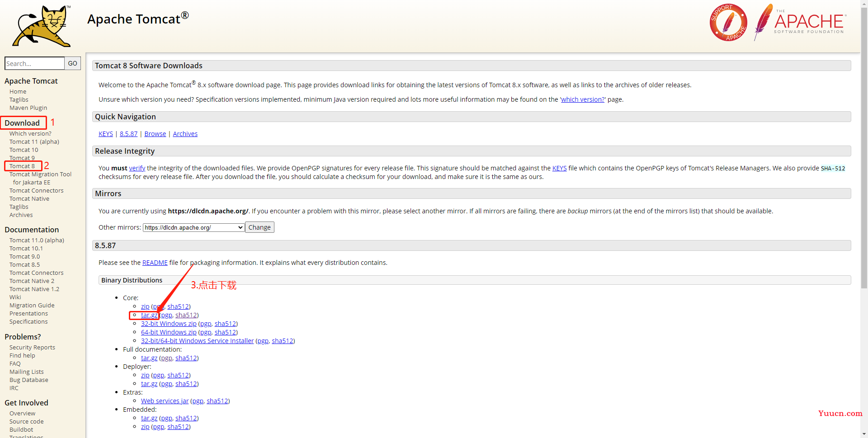Viewport: 868px width, 438px height.
Task: Open Overview under Get Involved
Action: [x=22, y=413]
